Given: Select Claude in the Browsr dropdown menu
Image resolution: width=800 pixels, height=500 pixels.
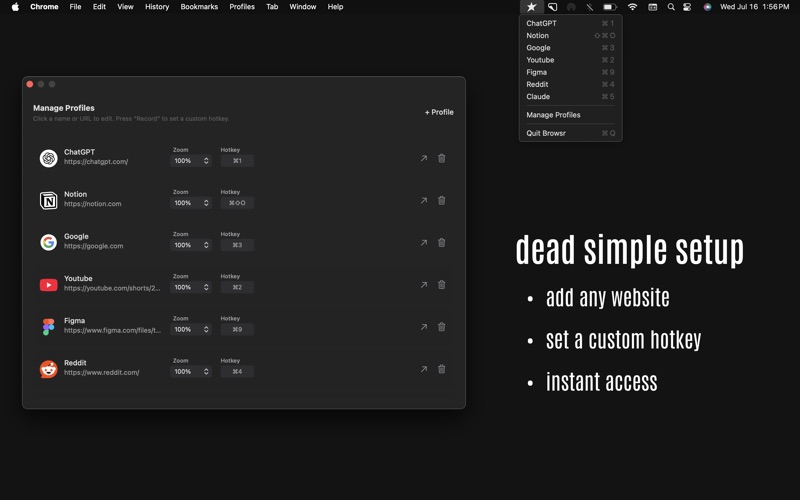Looking at the screenshot, I should coord(570,96).
